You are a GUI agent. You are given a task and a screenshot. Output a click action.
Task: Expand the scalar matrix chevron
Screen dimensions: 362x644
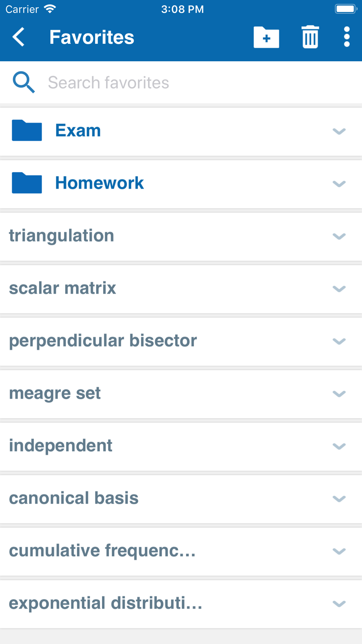click(x=339, y=289)
